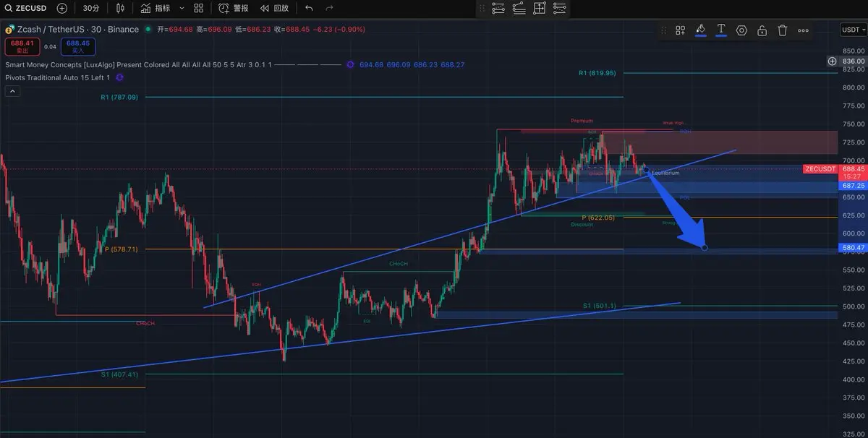
Task: Click loading icon beside Pivots Traditional
Action: pyautogui.click(x=120, y=77)
